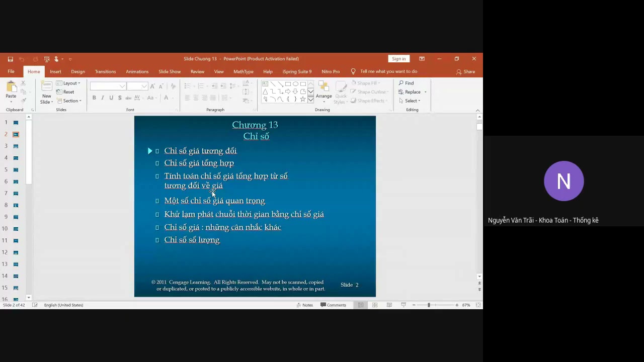The height and width of the screenshot is (362, 644).
Task: Open the File menu
Action: coord(11,71)
